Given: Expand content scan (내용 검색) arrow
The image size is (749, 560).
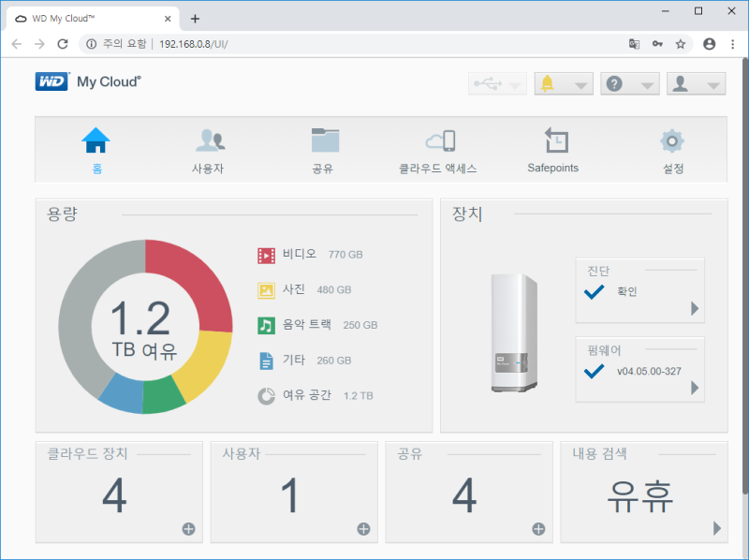Looking at the screenshot, I should [x=716, y=528].
